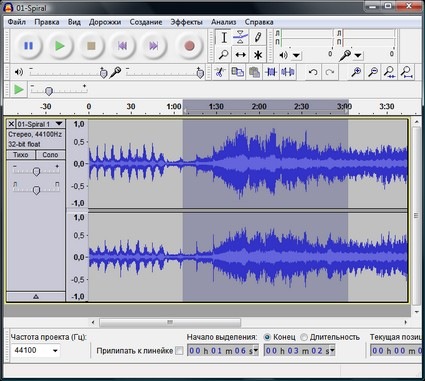Open the input meter dropdown arrow
This screenshot has width=425, height=381.
point(357,55)
